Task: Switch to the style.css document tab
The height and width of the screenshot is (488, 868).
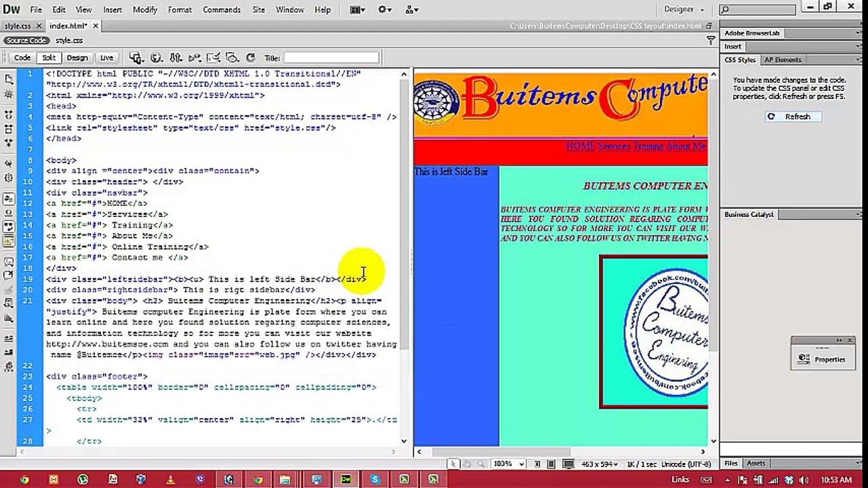Action: pos(18,26)
